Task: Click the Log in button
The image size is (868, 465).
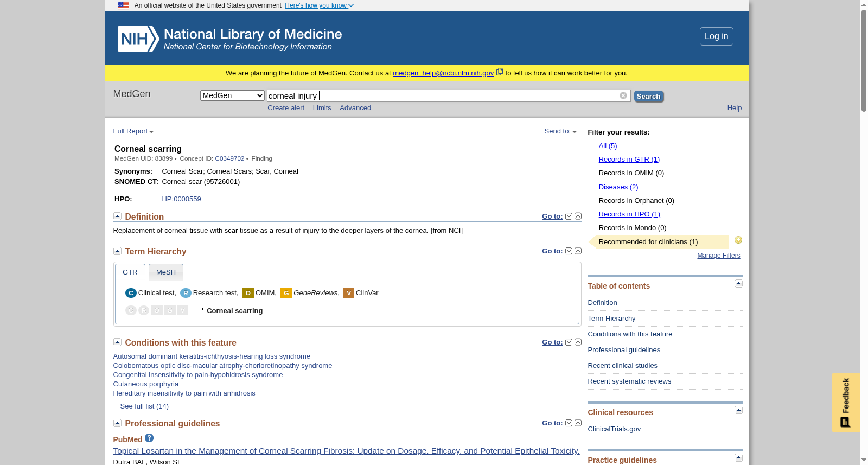Action: coord(716,36)
